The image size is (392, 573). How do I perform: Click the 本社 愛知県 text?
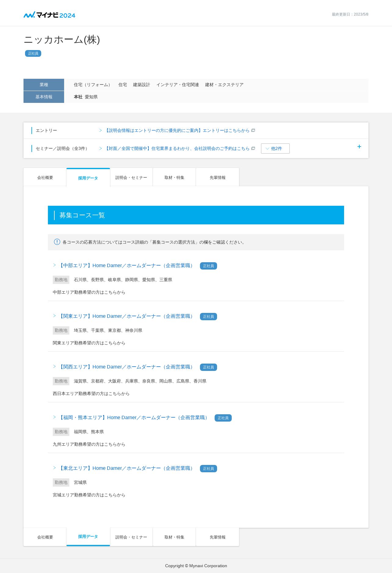86,97
